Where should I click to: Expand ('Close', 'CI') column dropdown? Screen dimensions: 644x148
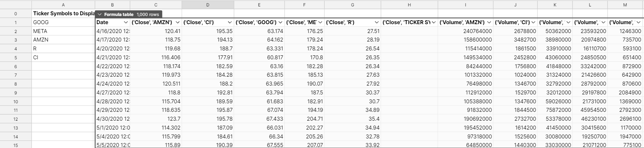(x=229, y=22)
